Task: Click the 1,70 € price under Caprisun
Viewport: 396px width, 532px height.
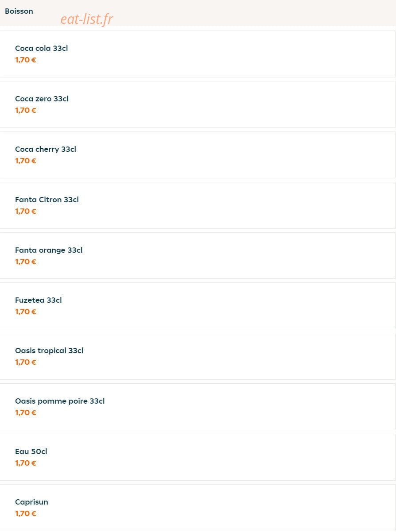Action: (x=26, y=513)
